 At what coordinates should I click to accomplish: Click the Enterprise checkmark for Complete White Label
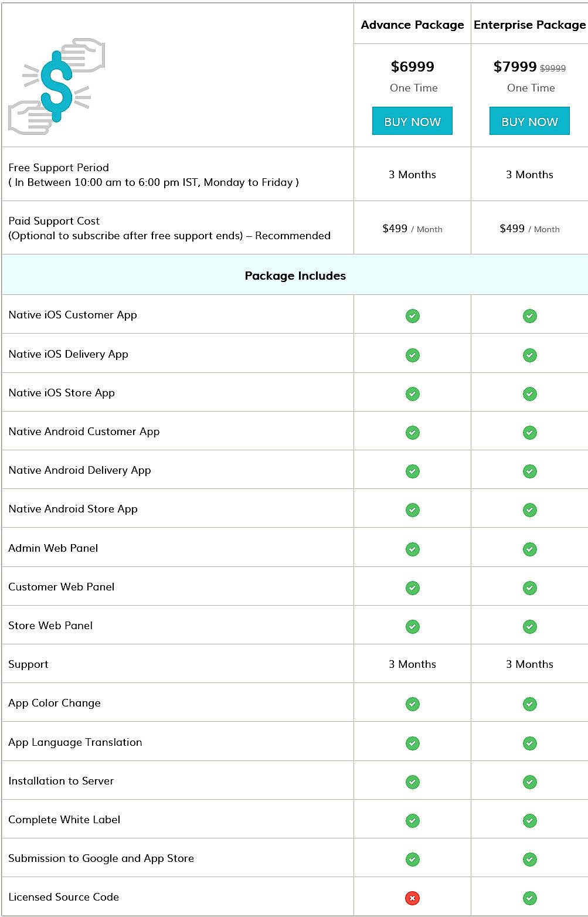[530, 820]
